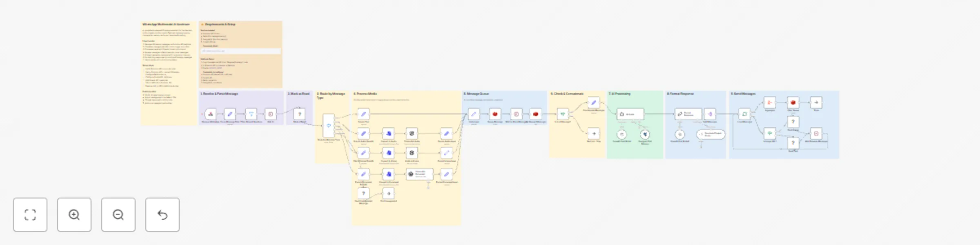980x245 pixels.
Task: Select the wait node in the Send Messages section
Action: pyautogui.click(x=816, y=134)
